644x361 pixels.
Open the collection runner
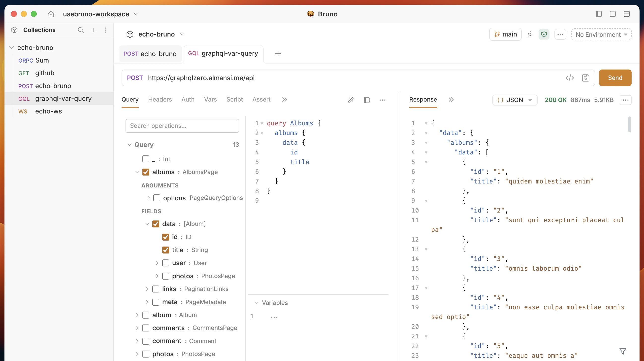[x=530, y=34]
